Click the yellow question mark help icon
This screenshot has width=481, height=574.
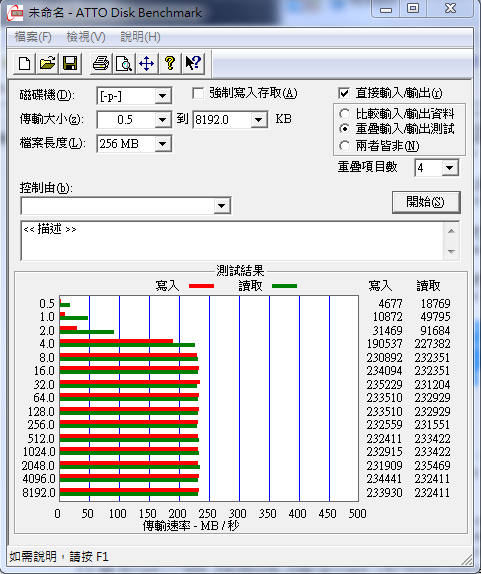point(169,64)
